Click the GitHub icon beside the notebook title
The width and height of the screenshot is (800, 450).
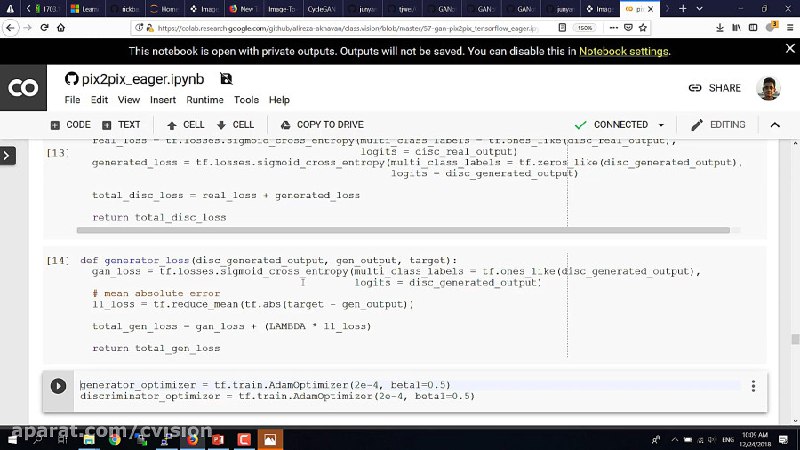71,79
